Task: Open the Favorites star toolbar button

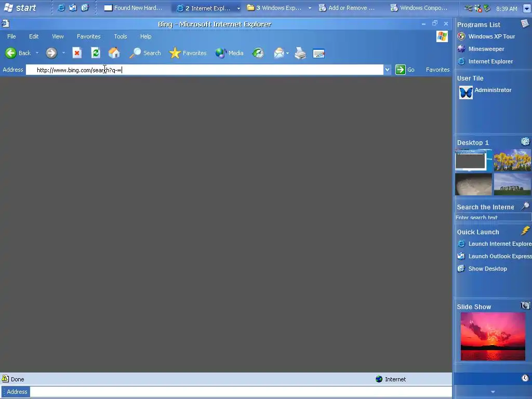Action: [x=188, y=53]
